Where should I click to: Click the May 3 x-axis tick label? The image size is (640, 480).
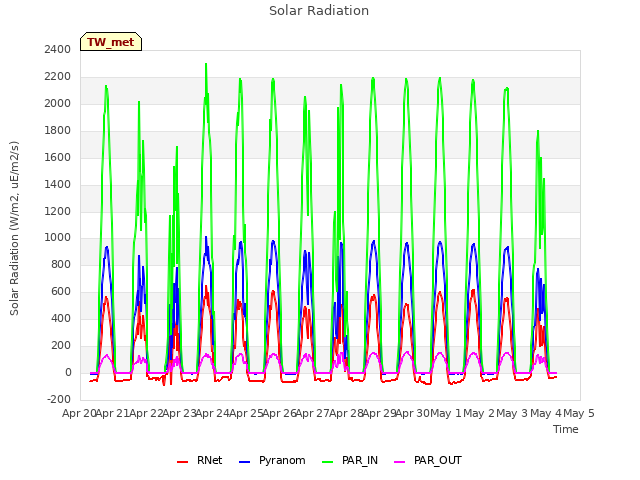pos(512,413)
